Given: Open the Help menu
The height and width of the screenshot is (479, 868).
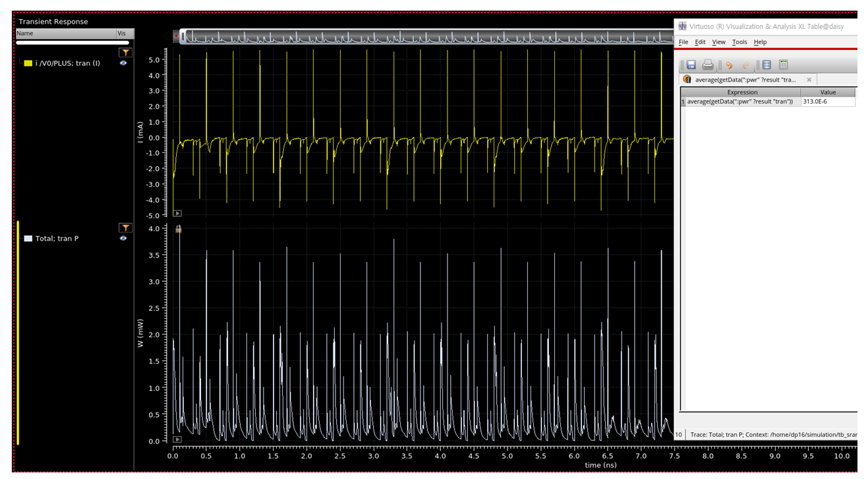Looking at the screenshot, I should pos(760,42).
